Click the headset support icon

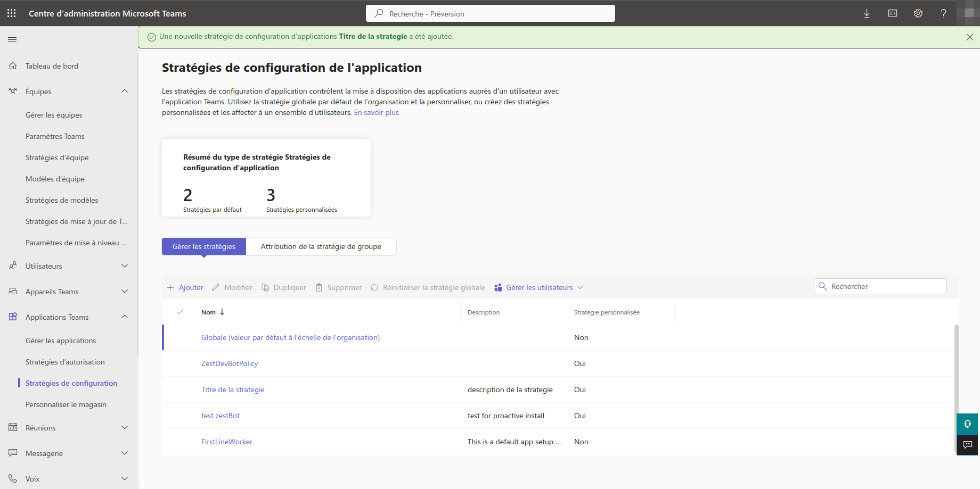click(x=967, y=424)
